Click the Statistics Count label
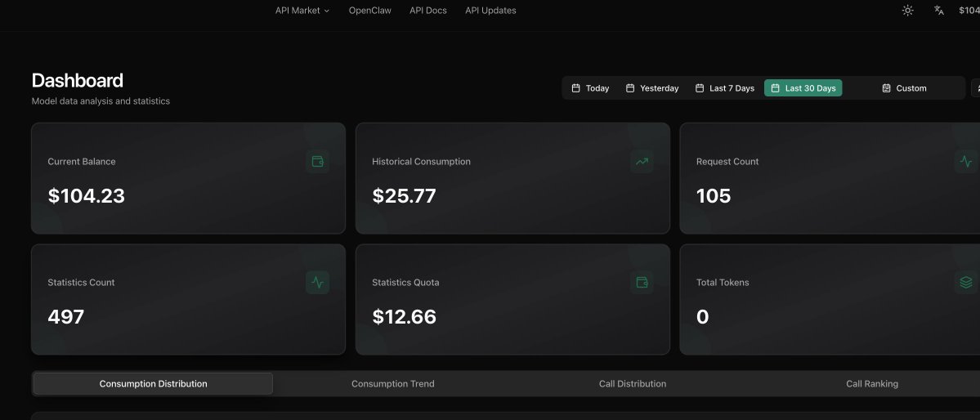This screenshot has height=420, width=980. pyautogui.click(x=81, y=283)
